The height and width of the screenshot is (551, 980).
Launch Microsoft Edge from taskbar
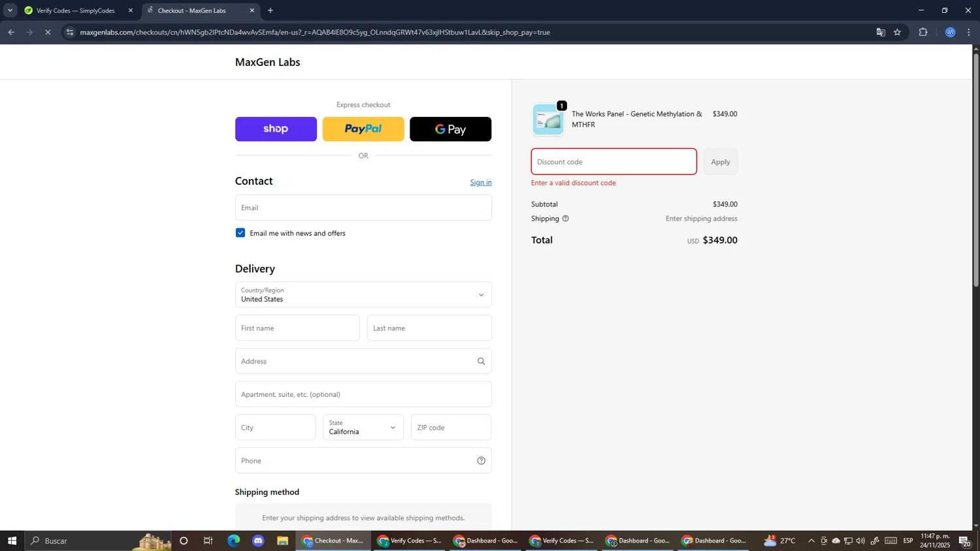pos(233,541)
